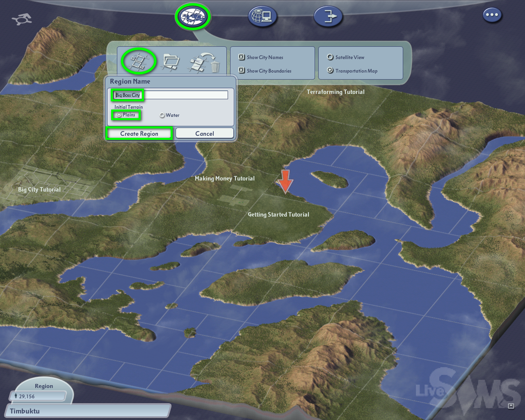Click the Region panel label tab
Viewport: 525px width, 420px height.
[x=44, y=386]
